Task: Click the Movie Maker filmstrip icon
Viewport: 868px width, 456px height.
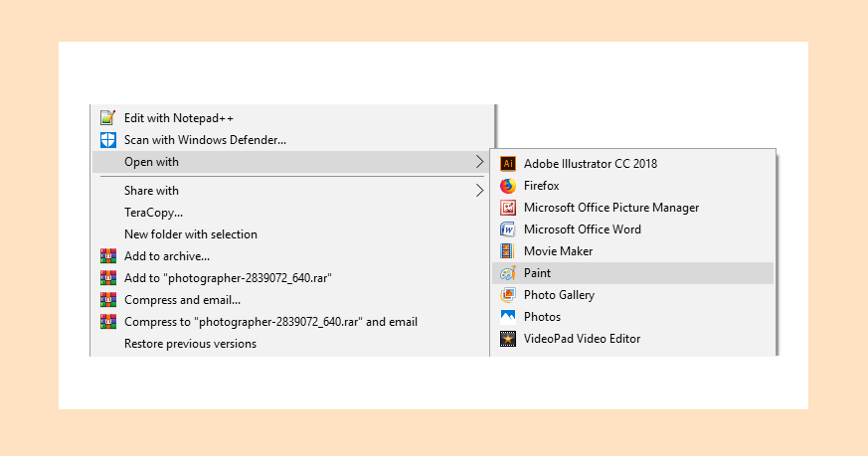Action: click(508, 251)
